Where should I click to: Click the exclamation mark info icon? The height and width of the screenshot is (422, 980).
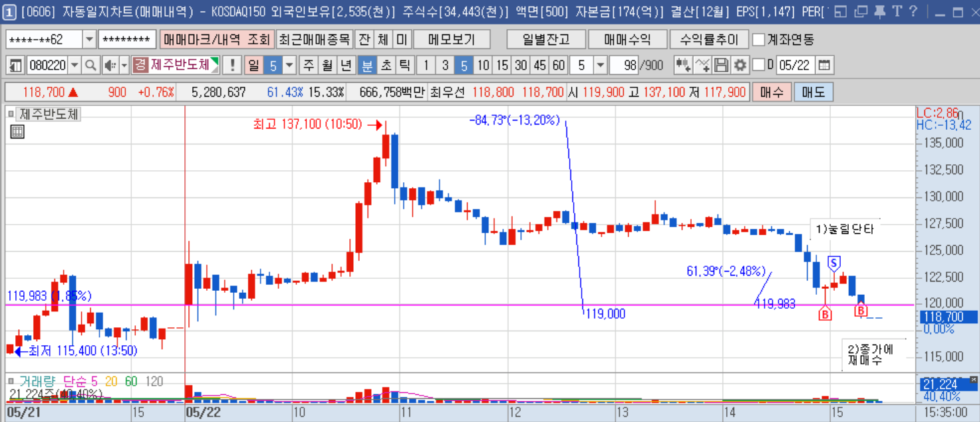(232, 66)
